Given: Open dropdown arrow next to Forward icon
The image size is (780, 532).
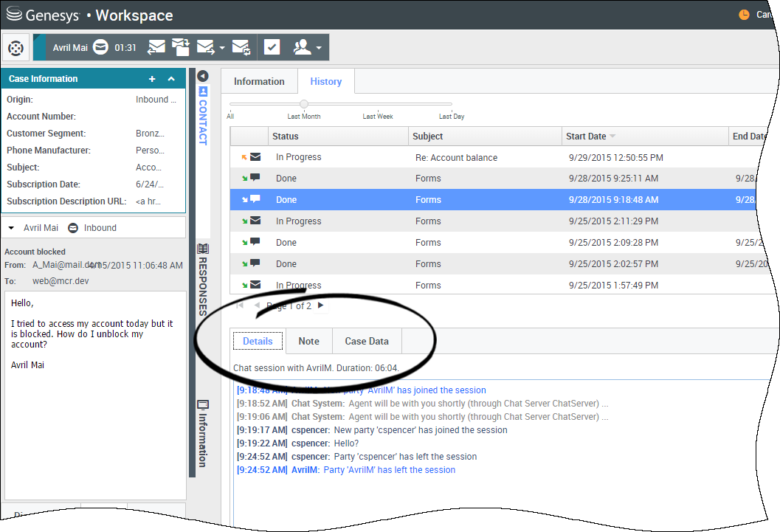Looking at the screenshot, I should (x=222, y=49).
